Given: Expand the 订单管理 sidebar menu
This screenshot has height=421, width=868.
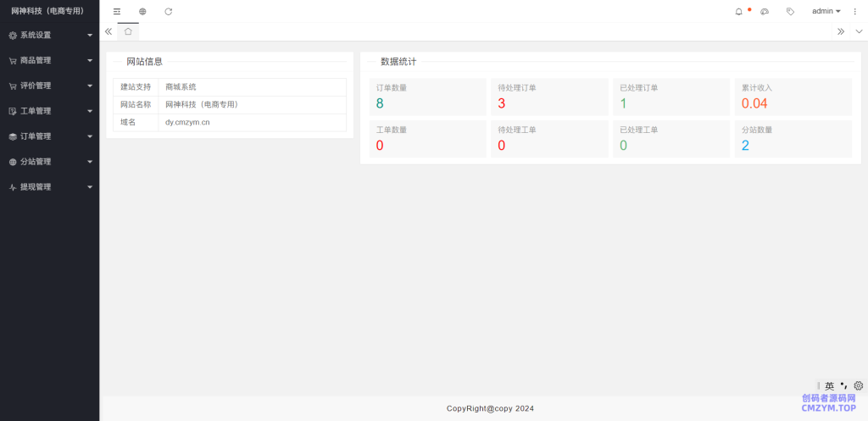Looking at the screenshot, I should 49,136.
